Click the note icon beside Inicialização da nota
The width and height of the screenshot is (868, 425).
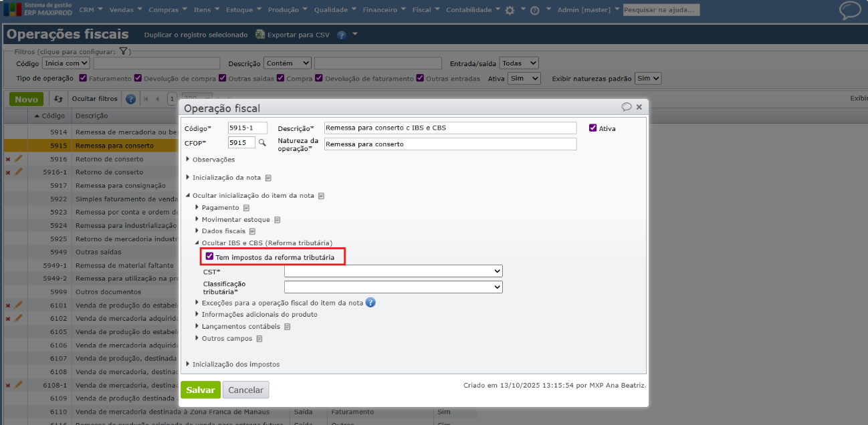(x=268, y=178)
